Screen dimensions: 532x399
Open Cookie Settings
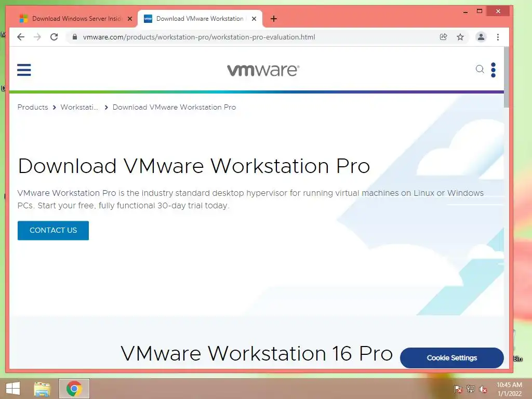pos(452,358)
